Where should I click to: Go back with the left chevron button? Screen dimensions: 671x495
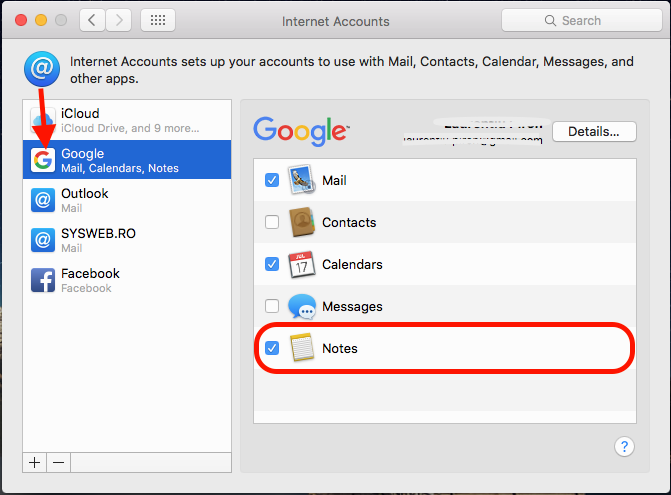coord(92,20)
